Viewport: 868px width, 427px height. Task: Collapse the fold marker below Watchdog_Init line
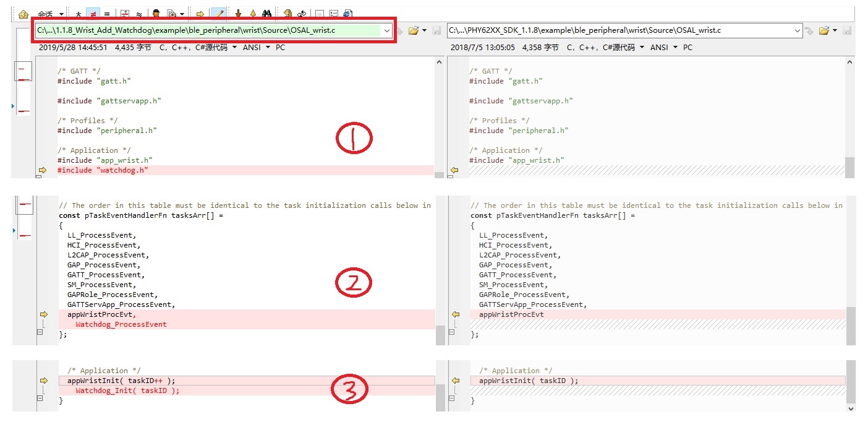[x=40, y=400]
